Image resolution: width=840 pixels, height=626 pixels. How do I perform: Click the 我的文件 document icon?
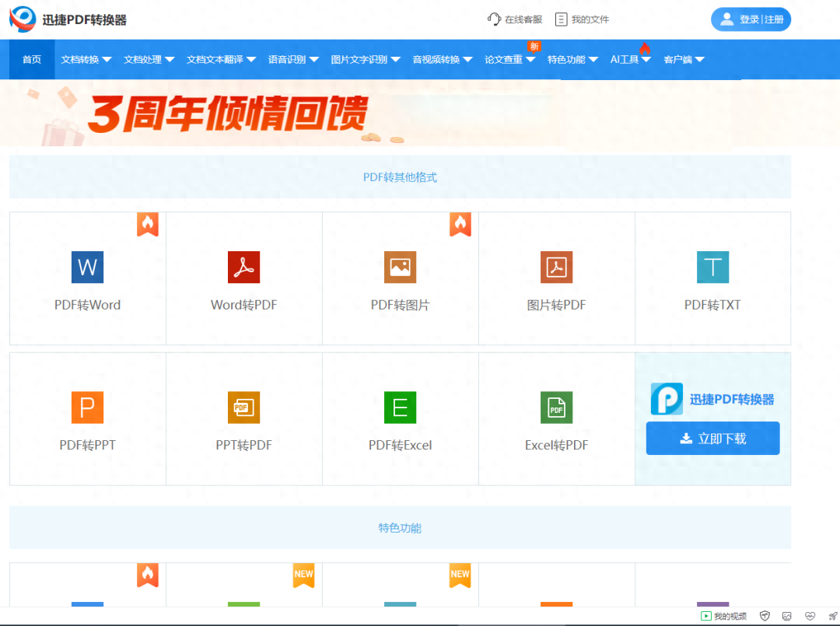click(x=562, y=19)
